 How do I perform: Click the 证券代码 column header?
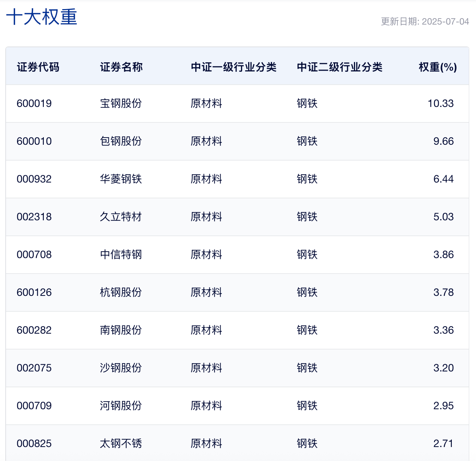pos(38,67)
